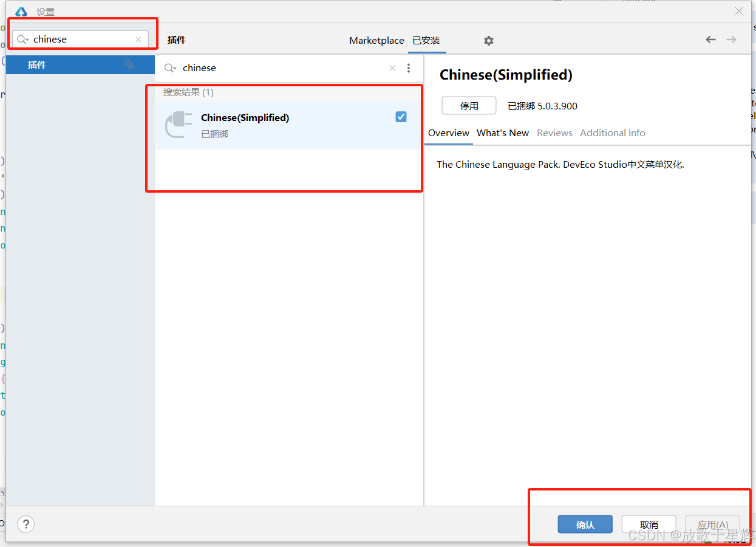
Task: Select the Chinese(Simplified) plugin row
Action: pyautogui.click(x=288, y=125)
